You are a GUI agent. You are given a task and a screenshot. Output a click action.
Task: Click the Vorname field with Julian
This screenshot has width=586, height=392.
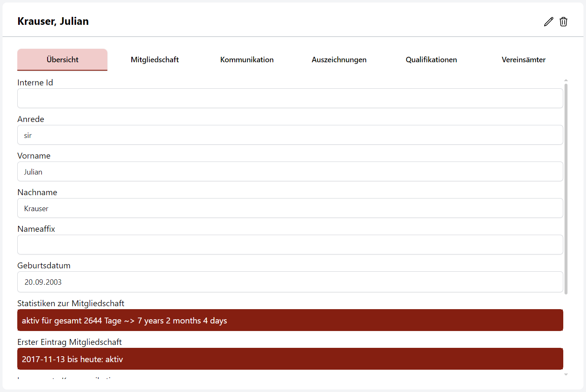[x=290, y=171]
